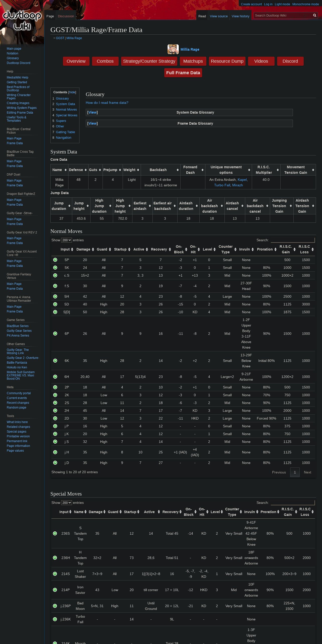Expand the 236S Tandem Top row
The width and height of the screenshot is (322, 644).
click(x=55, y=533)
